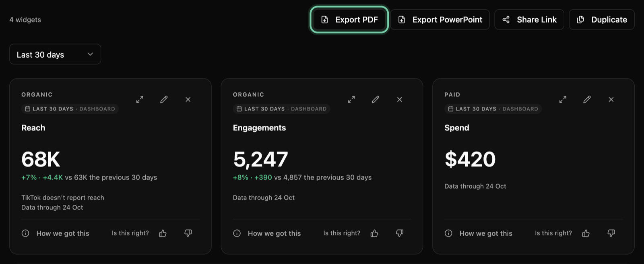Give thumbs up on Spend widget
Screen dimensions: 644x264
click(586, 233)
